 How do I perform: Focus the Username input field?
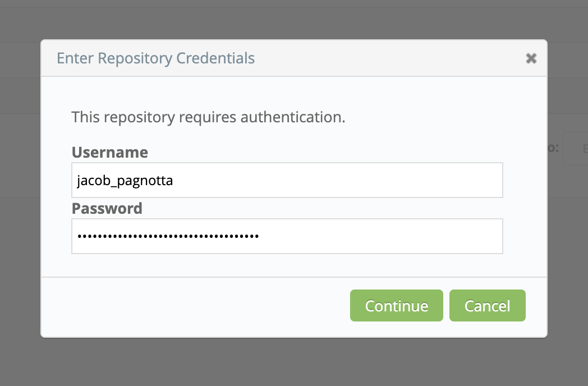tap(287, 180)
